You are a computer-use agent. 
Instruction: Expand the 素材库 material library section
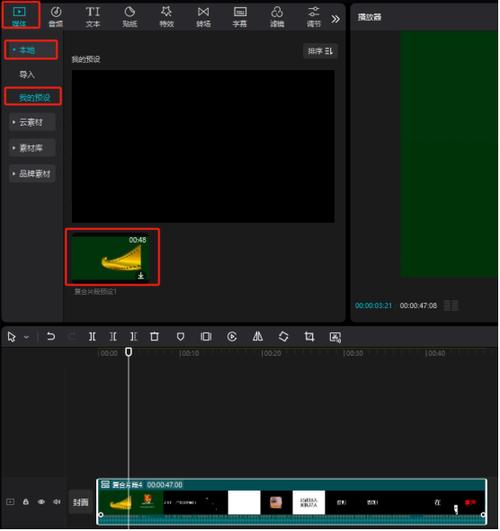pos(32,148)
